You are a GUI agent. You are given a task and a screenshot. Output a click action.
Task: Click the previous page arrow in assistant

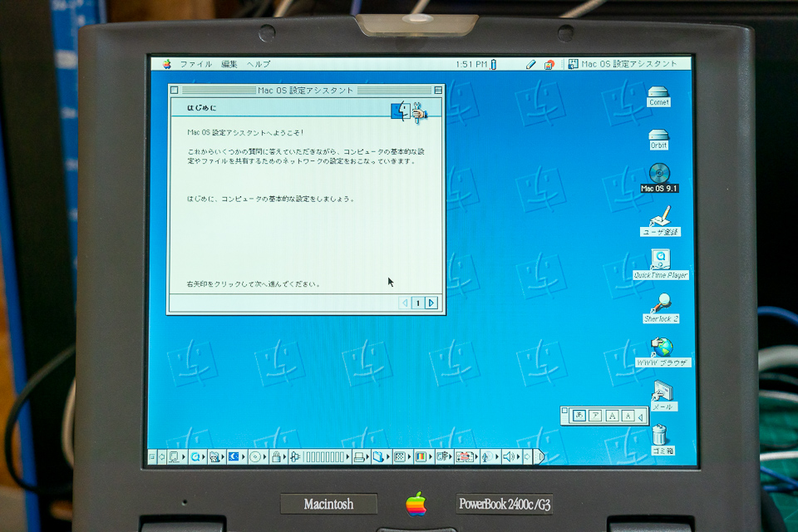tap(405, 303)
